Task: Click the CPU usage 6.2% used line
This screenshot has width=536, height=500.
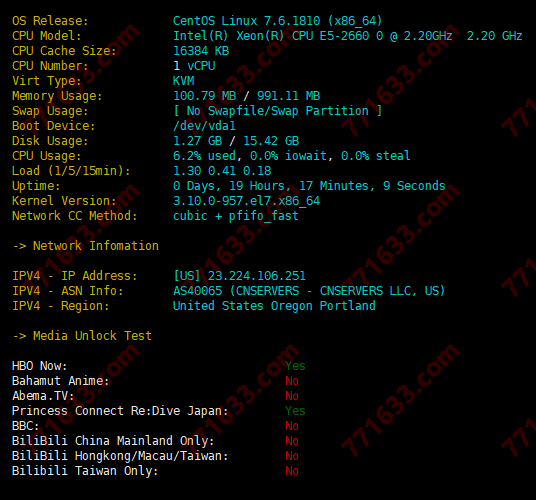Action: [x=292, y=156]
